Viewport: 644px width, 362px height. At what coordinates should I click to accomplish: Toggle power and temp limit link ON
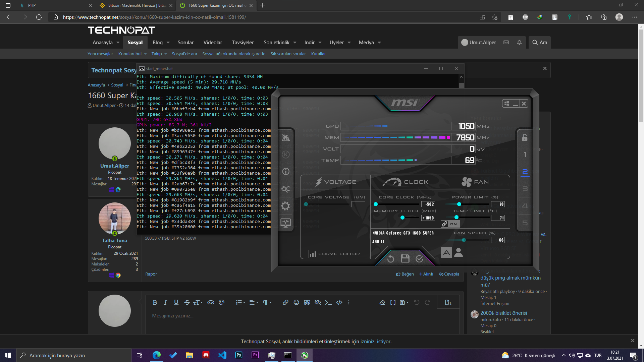(x=449, y=224)
